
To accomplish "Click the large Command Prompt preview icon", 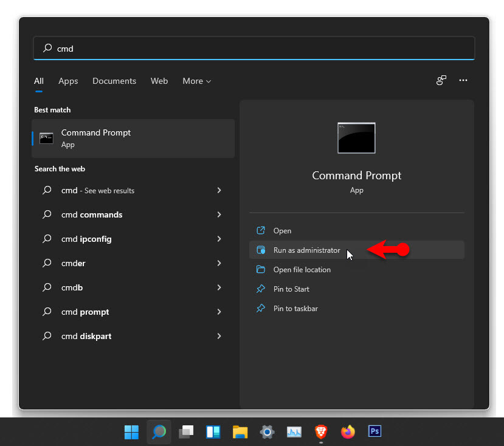I will 356,138.
